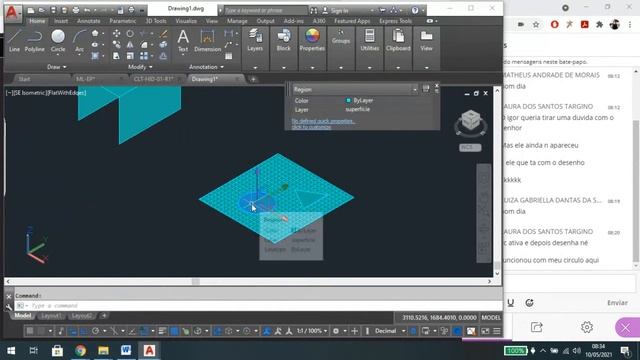
Task: Click the drawing area horizontal scrollbar
Action: coord(249,281)
